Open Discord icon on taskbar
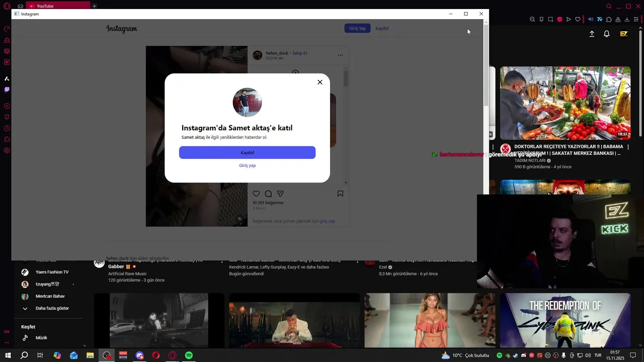The height and width of the screenshot is (362, 644). (139, 355)
